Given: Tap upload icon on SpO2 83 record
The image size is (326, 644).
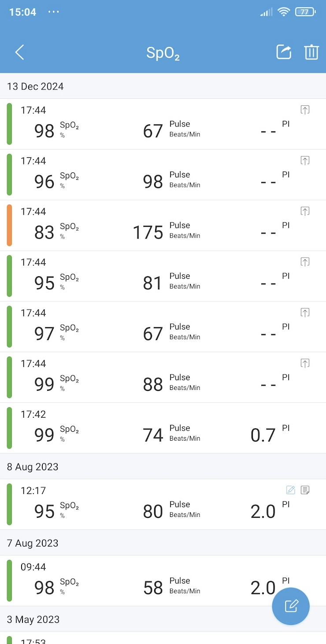Looking at the screenshot, I should tap(305, 211).
